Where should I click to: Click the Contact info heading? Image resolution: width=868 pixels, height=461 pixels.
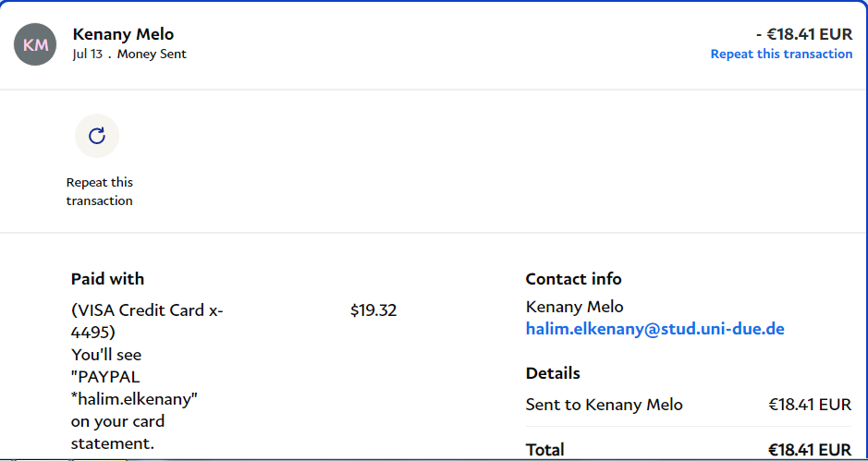click(x=573, y=279)
